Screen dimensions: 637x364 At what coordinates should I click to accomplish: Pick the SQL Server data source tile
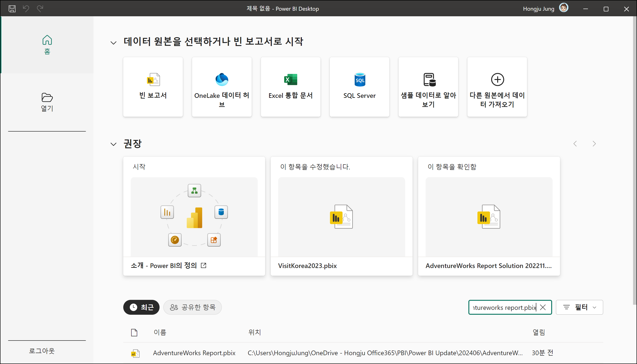pyautogui.click(x=359, y=87)
